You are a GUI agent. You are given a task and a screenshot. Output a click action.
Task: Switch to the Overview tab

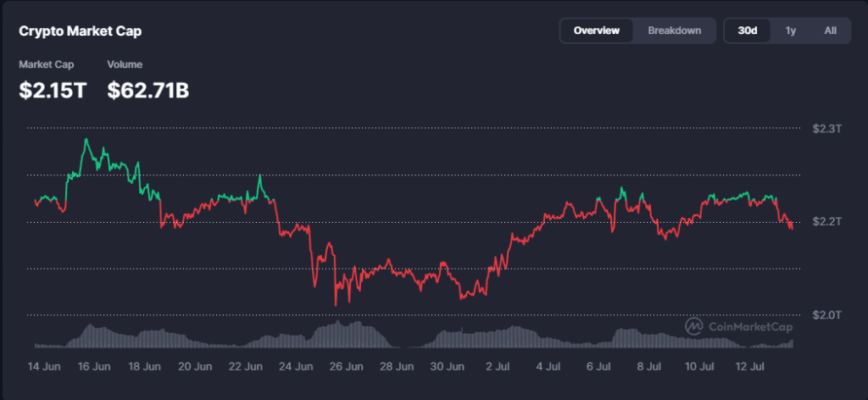click(x=596, y=31)
